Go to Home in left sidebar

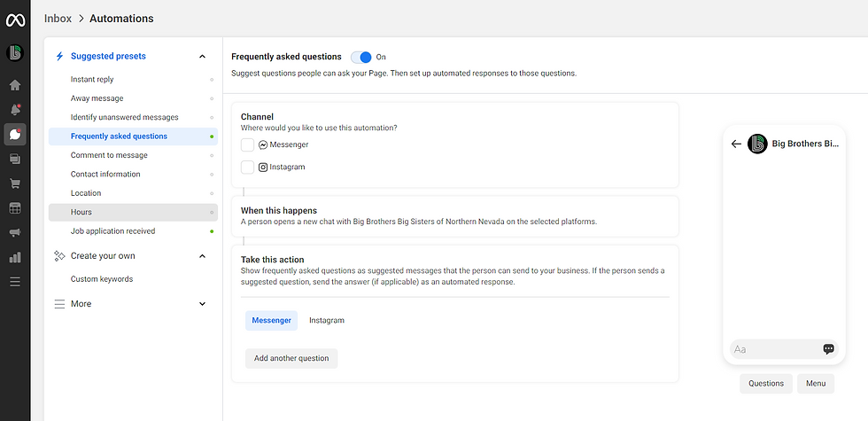point(15,85)
